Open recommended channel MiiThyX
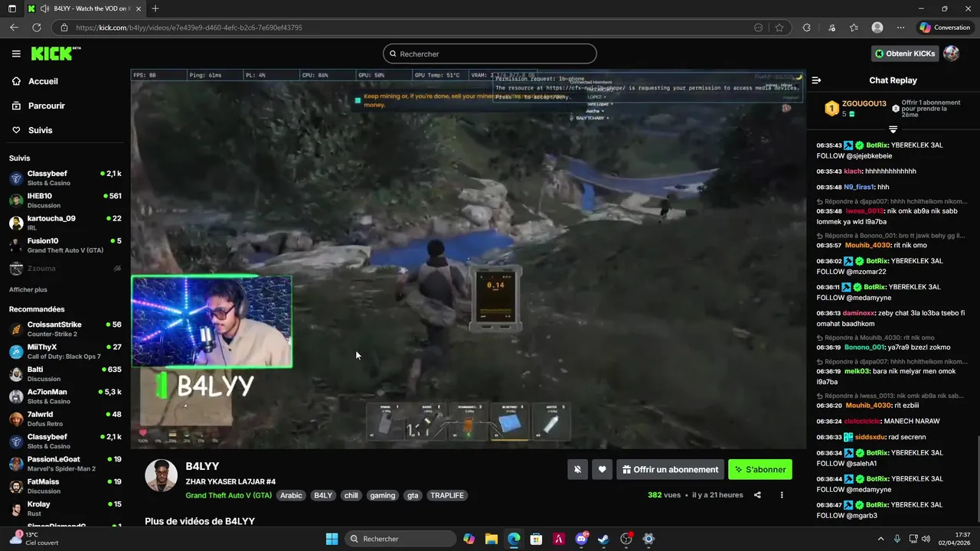980x551 pixels. tap(65, 351)
